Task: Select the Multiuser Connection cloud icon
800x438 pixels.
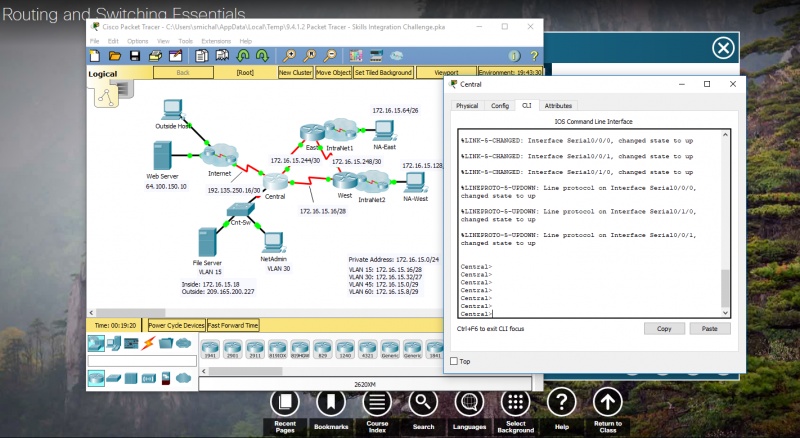Action: point(183,343)
